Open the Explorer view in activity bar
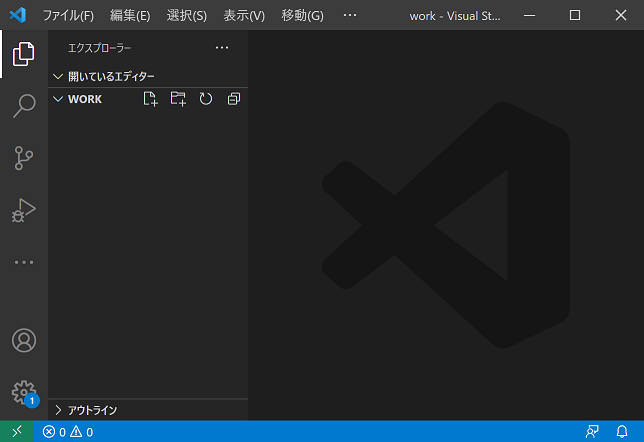 [x=24, y=54]
